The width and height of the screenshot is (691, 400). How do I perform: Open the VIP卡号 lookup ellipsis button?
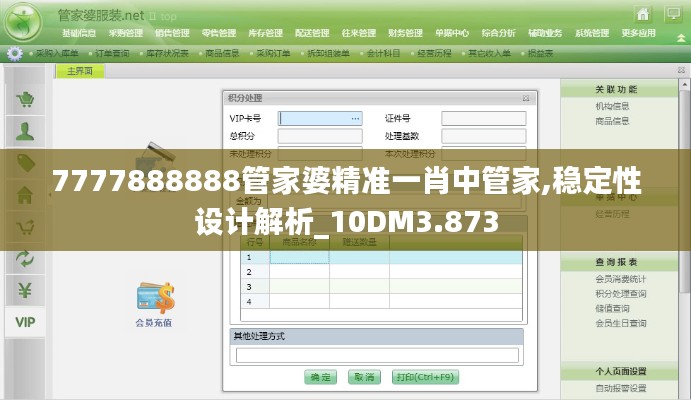click(x=355, y=118)
